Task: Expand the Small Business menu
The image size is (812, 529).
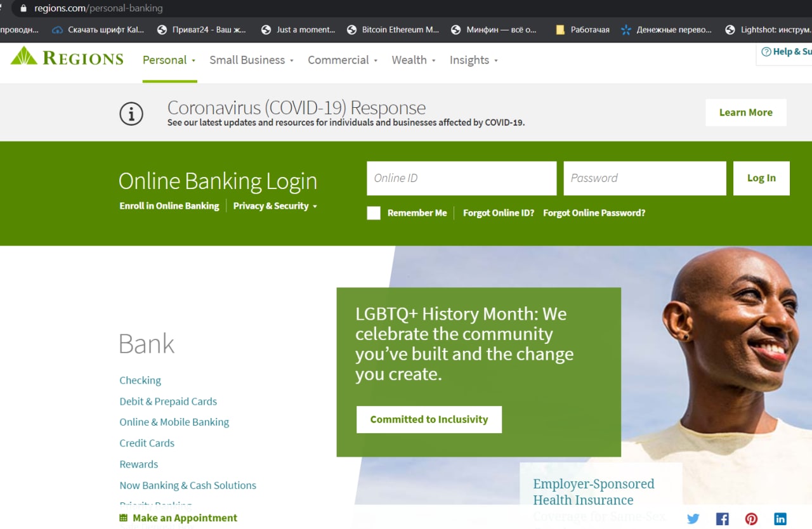Action: (251, 60)
